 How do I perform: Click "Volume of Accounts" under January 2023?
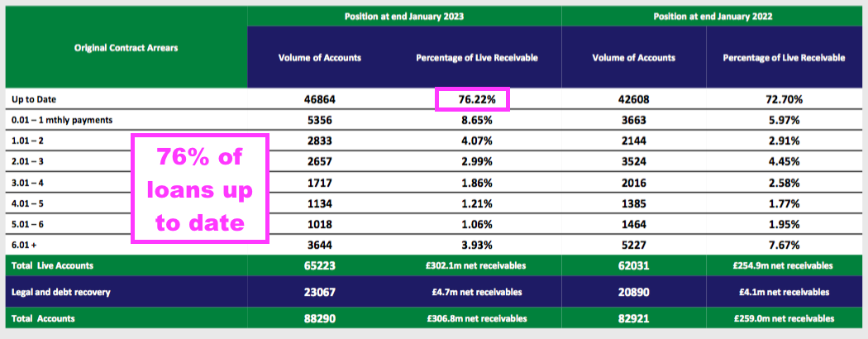[x=320, y=58]
